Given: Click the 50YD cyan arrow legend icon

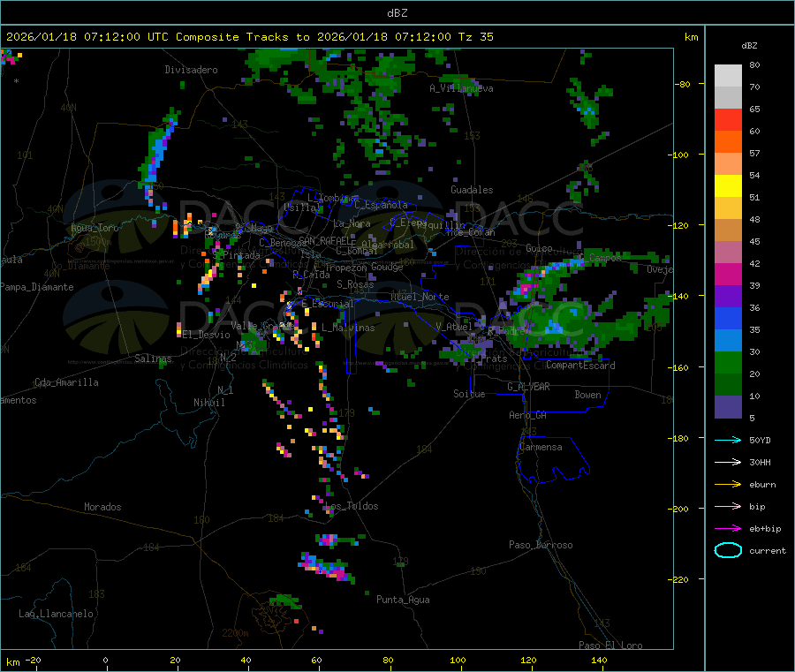Looking at the screenshot, I should 728,440.
